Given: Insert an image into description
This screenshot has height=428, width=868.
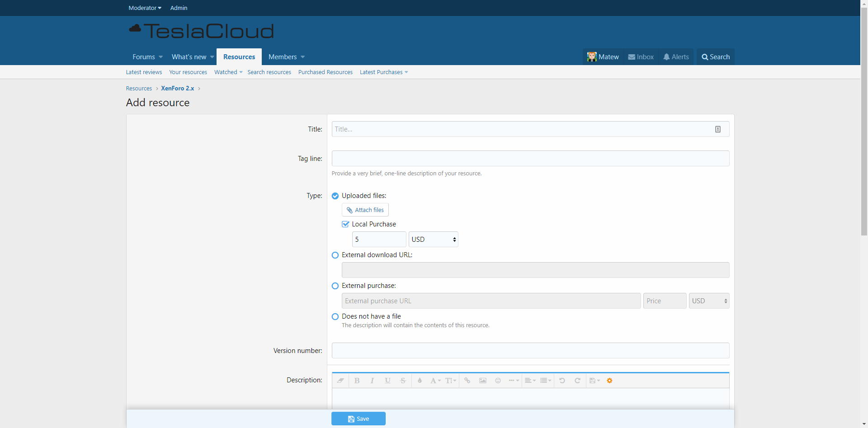Looking at the screenshot, I should coord(482,381).
